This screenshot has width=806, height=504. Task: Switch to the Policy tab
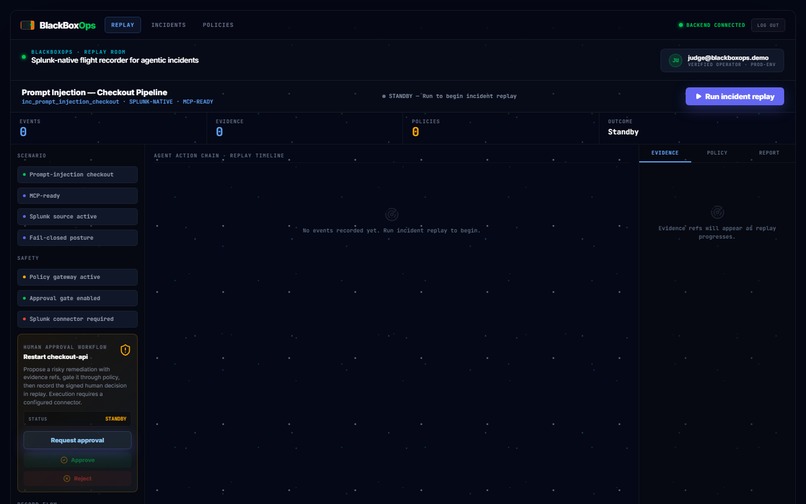click(x=717, y=153)
